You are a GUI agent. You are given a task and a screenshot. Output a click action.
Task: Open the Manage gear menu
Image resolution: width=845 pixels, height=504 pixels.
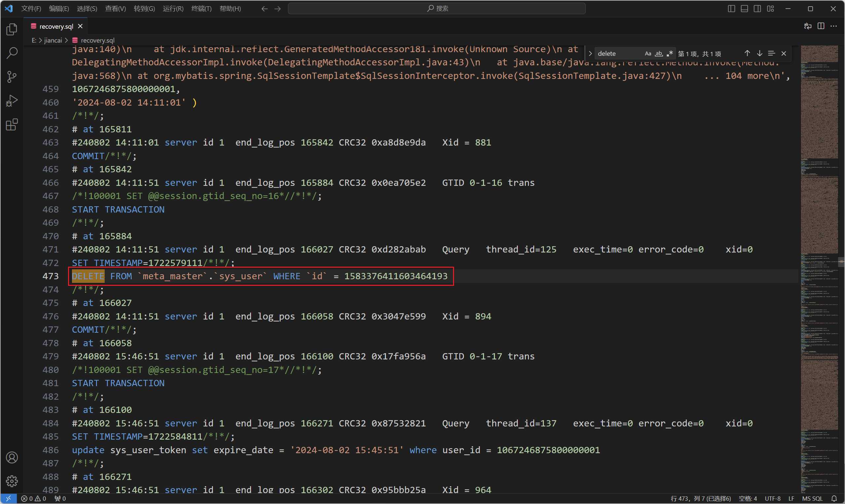pyautogui.click(x=12, y=481)
